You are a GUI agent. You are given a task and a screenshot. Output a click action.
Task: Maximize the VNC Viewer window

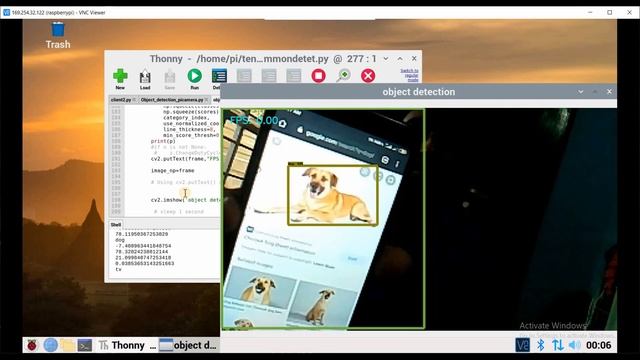(x=610, y=12)
